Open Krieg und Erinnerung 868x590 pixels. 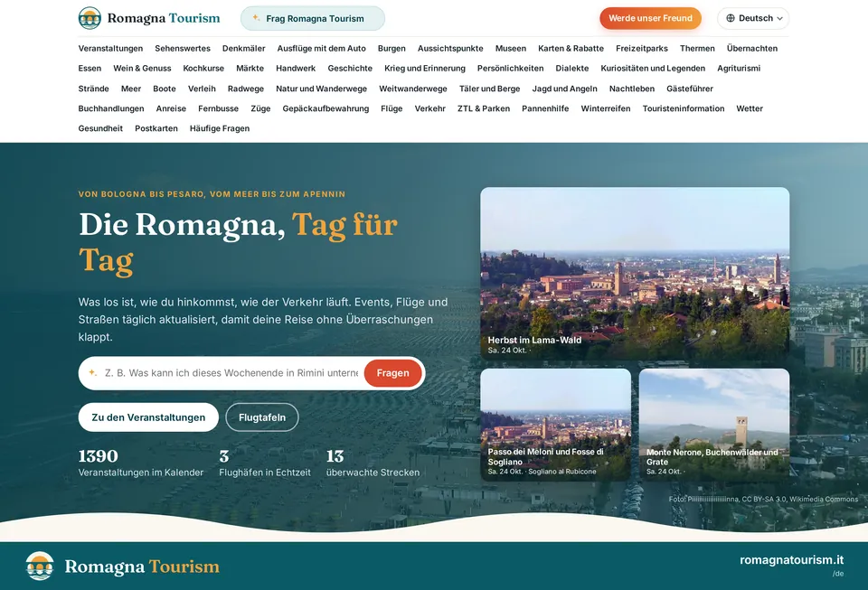[x=425, y=69]
